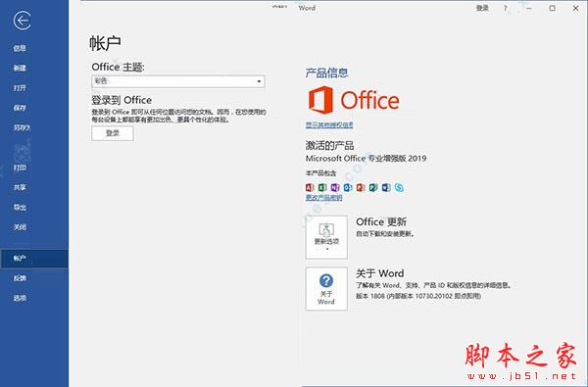Click the Publisher icon in included products

click(373, 187)
